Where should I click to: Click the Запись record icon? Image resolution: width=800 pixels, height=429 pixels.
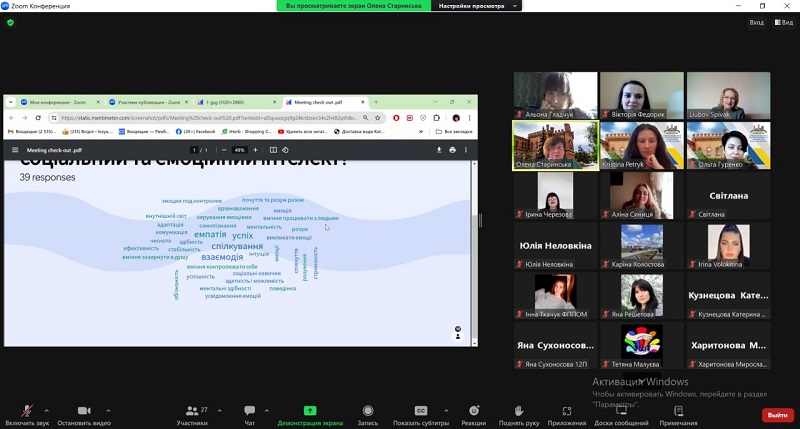[x=367, y=411]
